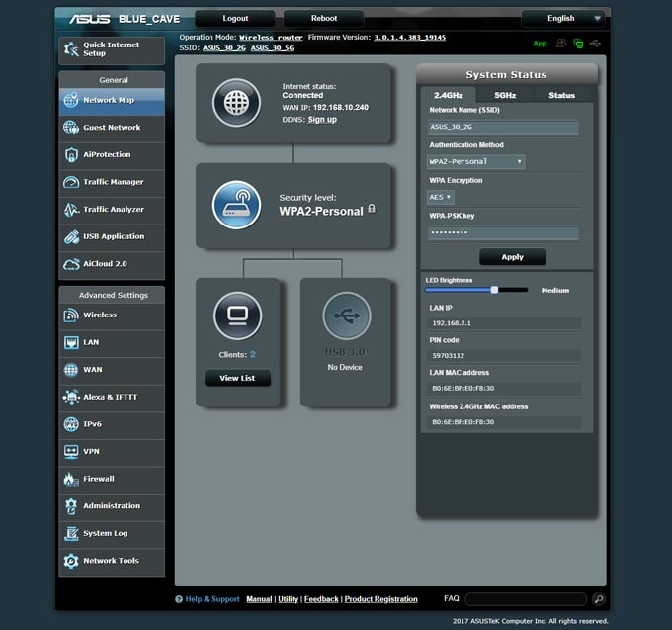Click the WAN IP 192.168.10.240 text
672x630 pixels.
click(x=340, y=107)
